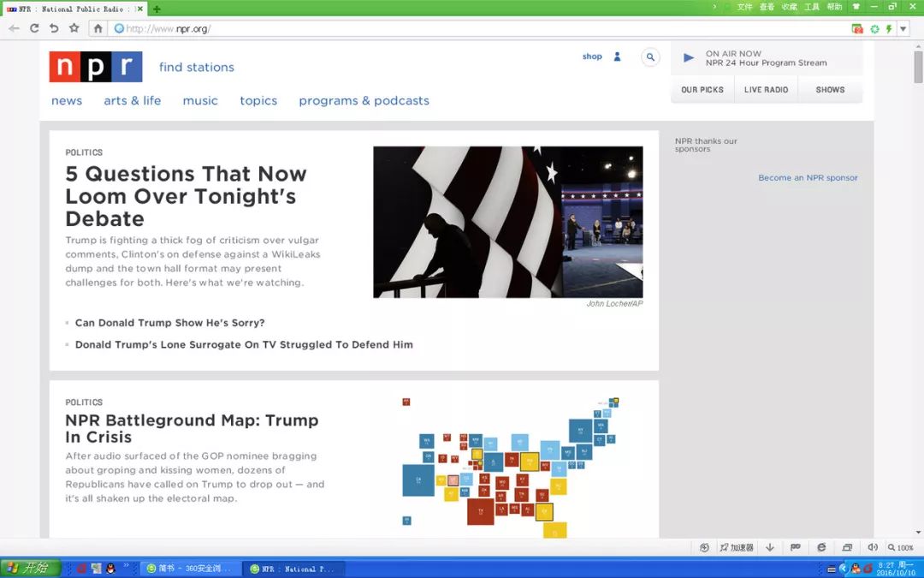Open downloads via the down-arrow icon
This screenshot has width=924, height=578.
click(x=770, y=547)
